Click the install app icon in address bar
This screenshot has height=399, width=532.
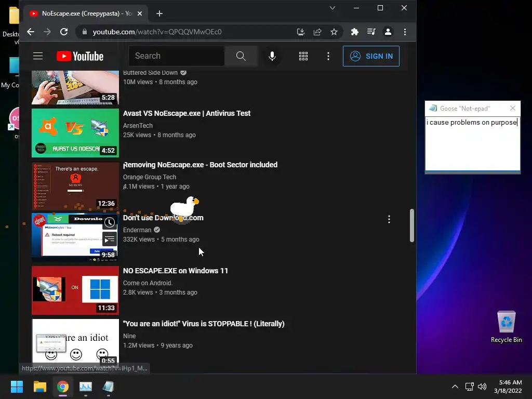[x=301, y=32]
